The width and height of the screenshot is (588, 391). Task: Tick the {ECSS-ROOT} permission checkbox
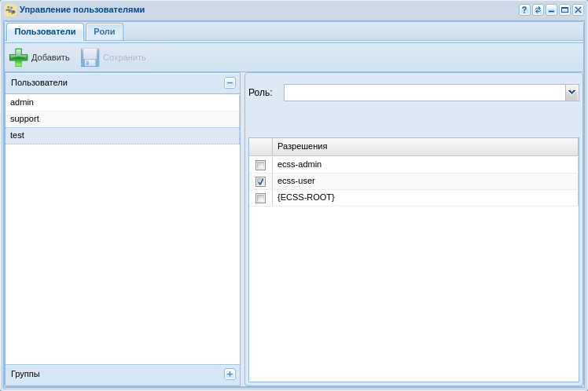pos(260,198)
